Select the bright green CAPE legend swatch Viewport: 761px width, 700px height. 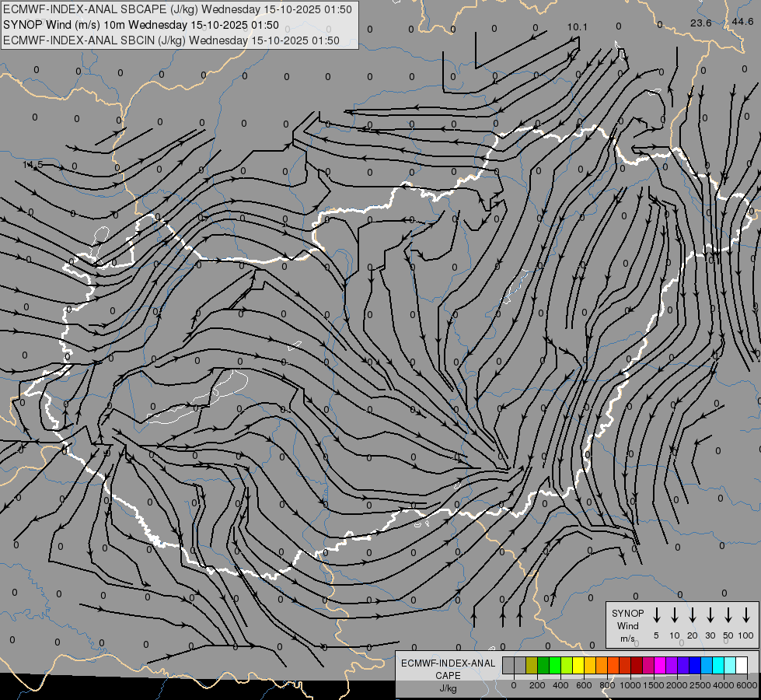[x=555, y=666]
